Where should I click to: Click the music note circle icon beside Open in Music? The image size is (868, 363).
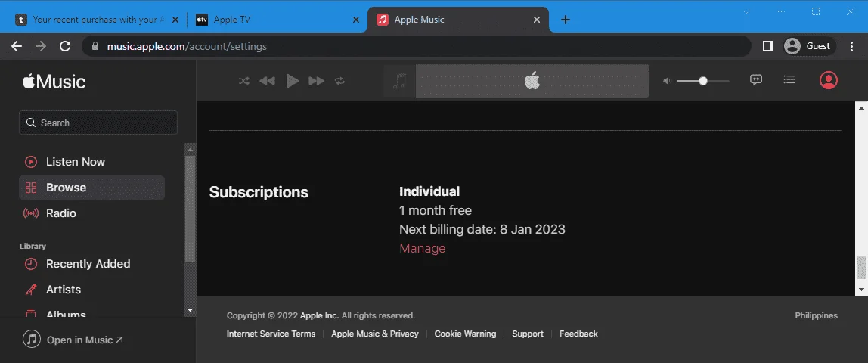pyautogui.click(x=32, y=340)
